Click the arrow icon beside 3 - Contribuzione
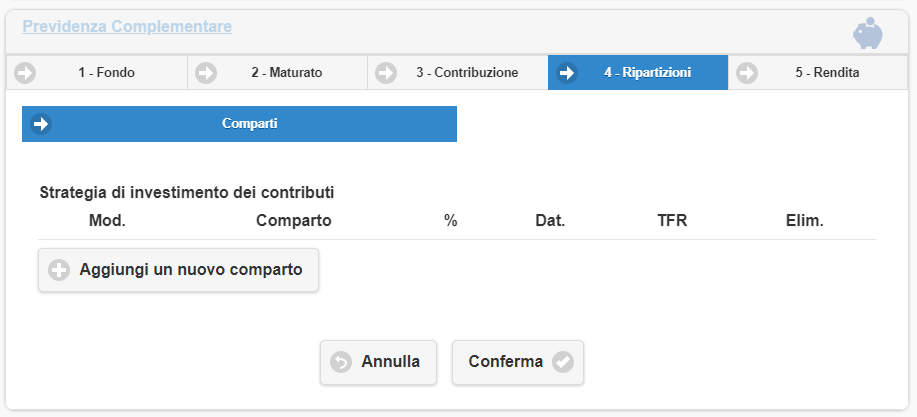 (x=385, y=73)
